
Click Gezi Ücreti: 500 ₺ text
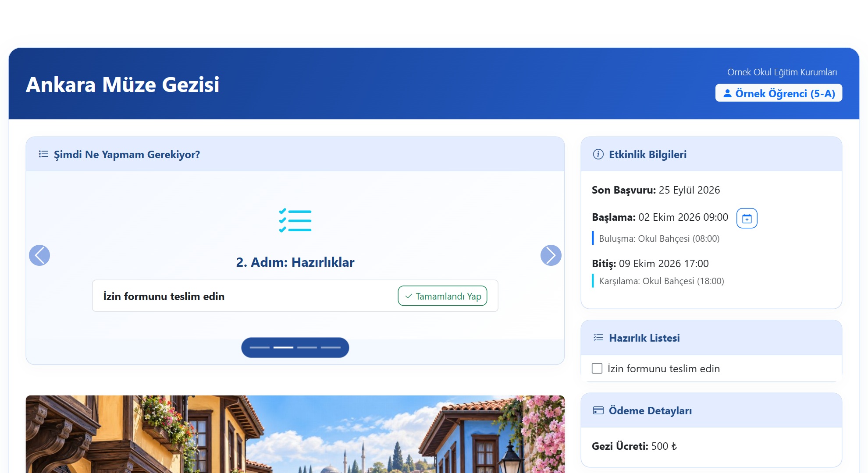point(634,446)
